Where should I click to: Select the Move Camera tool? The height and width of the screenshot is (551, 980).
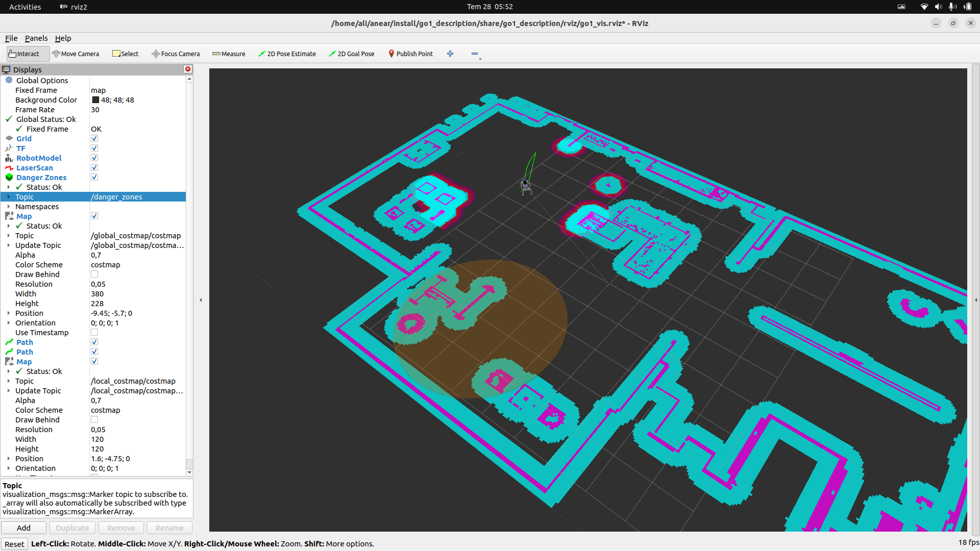point(76,54)
